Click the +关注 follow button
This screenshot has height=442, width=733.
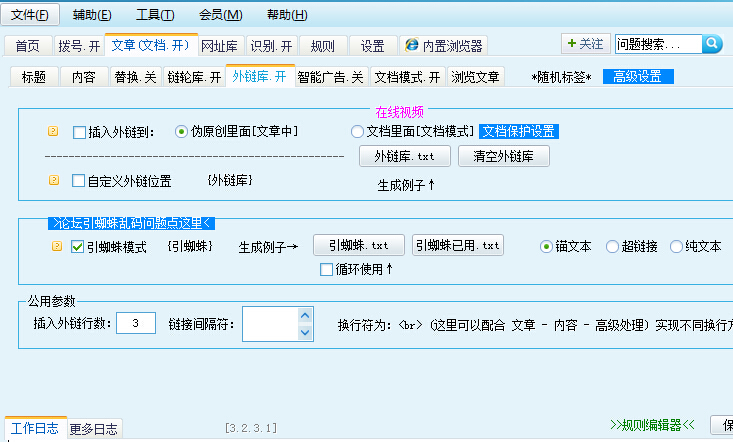[585, 44]
